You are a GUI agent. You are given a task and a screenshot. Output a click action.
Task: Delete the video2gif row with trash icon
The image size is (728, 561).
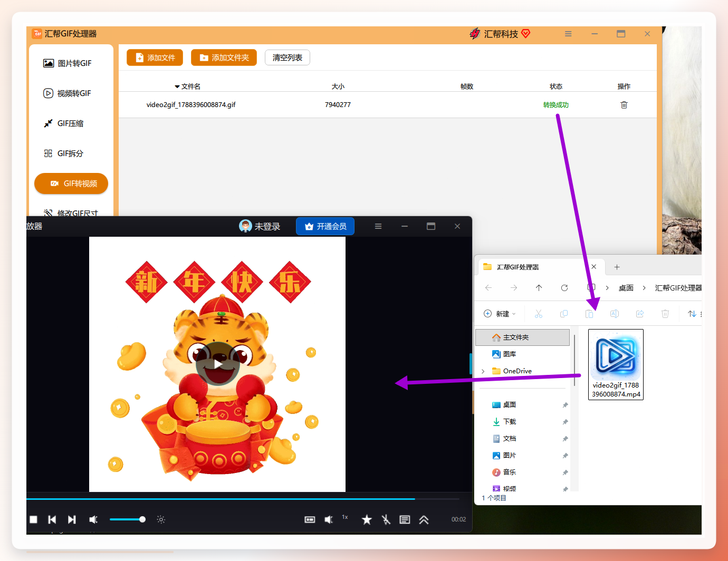coord(624,105)
